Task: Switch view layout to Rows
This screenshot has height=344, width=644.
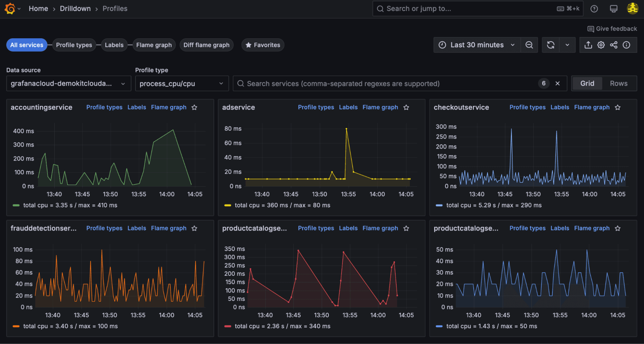Action: coord(618,83)
